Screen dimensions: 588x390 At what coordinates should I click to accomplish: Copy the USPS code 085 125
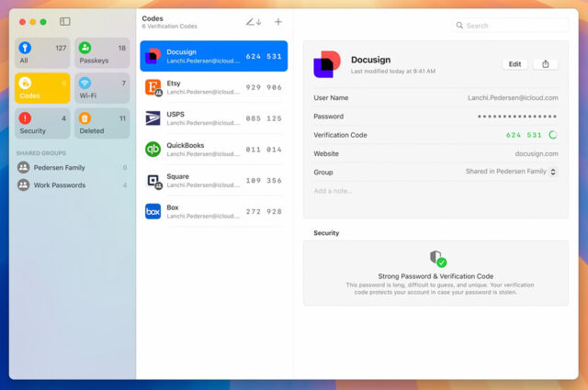pyautogui.click(x=264, y=118)
